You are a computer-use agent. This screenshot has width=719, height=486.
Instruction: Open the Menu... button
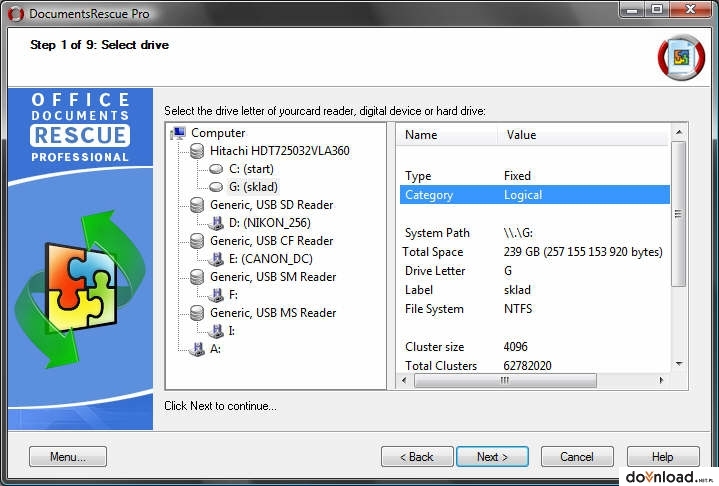click(x=68, y=457)
